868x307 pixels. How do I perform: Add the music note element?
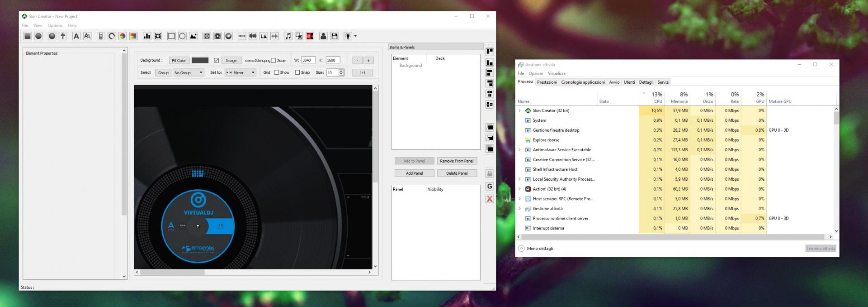tap(288, 36)
